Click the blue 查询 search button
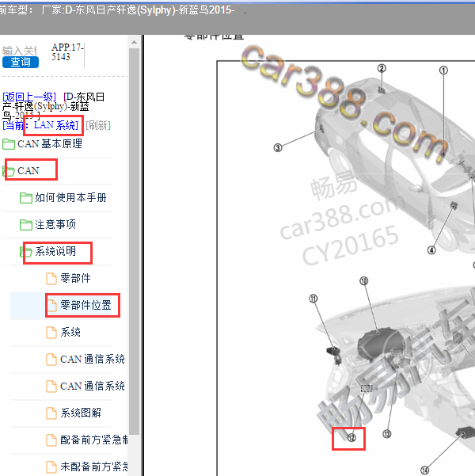This screenshot has width=475, height=476. [21, 62]
